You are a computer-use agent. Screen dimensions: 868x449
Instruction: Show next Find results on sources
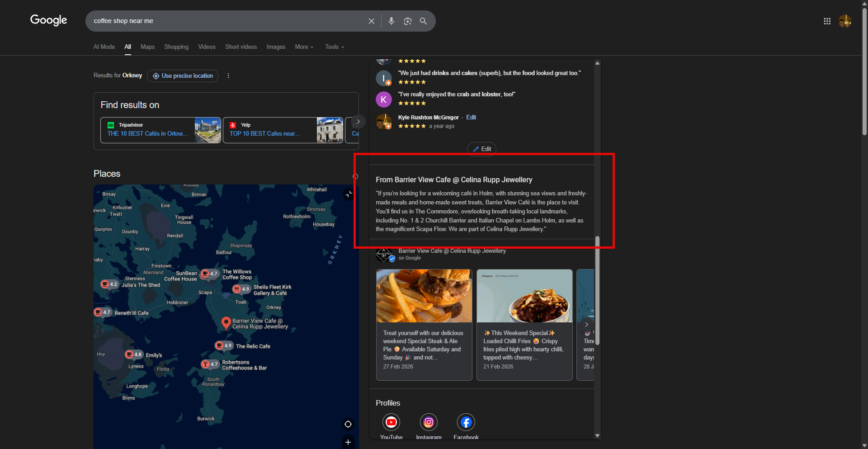358,122
